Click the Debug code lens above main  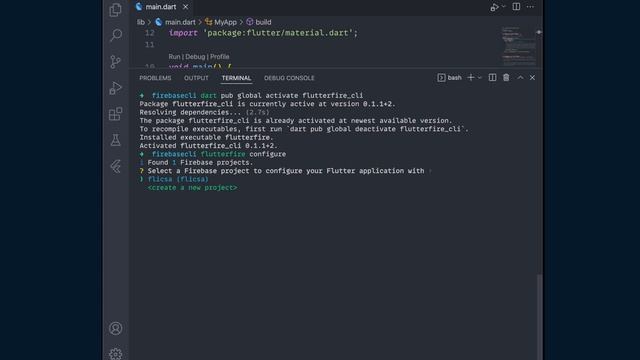195,57
